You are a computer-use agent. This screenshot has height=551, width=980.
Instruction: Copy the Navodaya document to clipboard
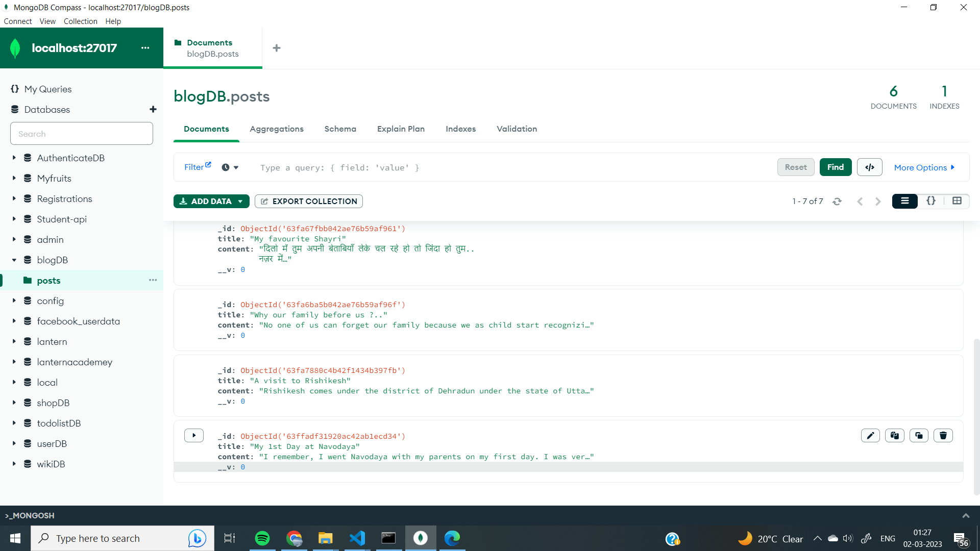(x=895, y=435)
